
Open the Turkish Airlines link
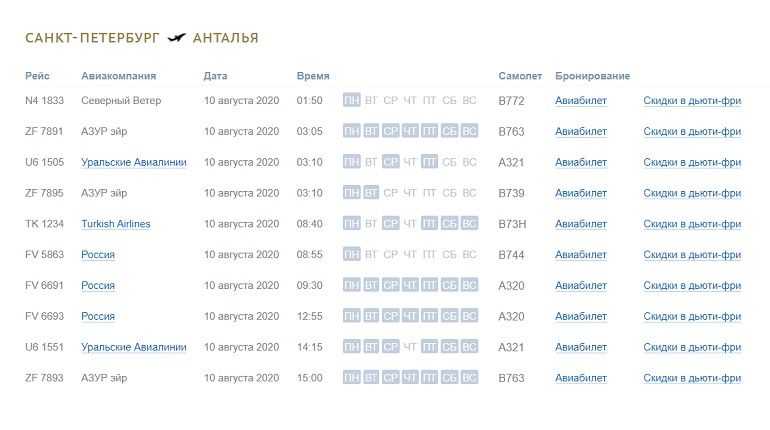116,224
